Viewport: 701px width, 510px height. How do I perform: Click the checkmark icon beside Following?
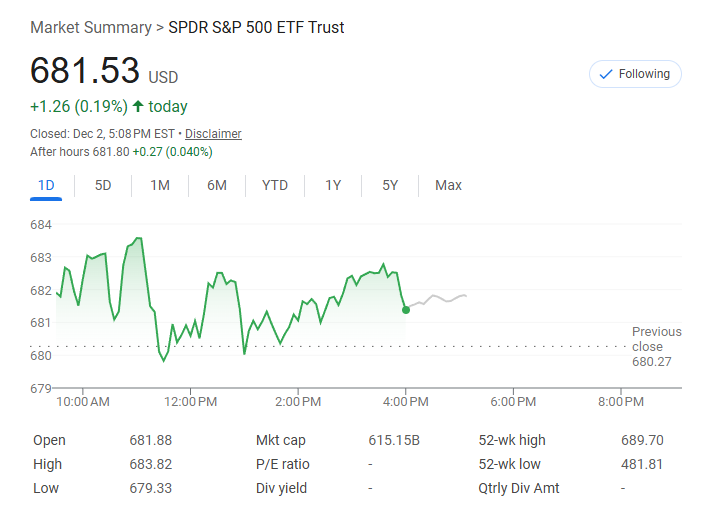[x=605, y=74]
